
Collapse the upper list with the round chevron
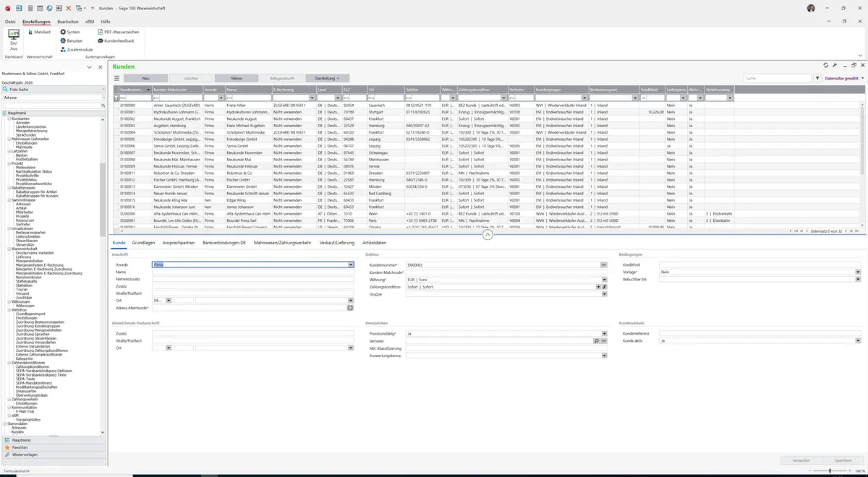(x=488, y=234)
